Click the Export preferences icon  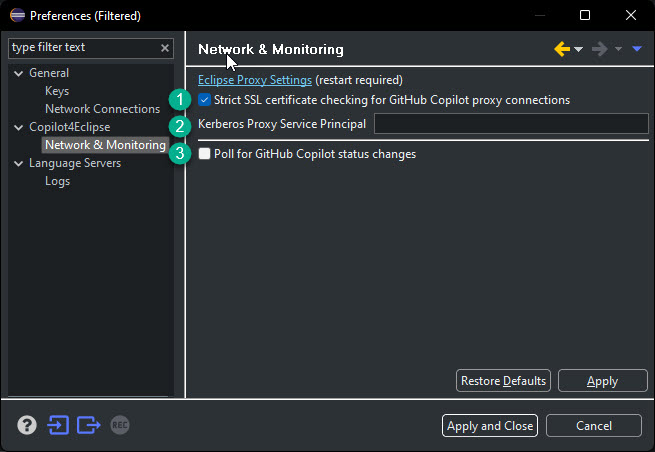(89, 425)
